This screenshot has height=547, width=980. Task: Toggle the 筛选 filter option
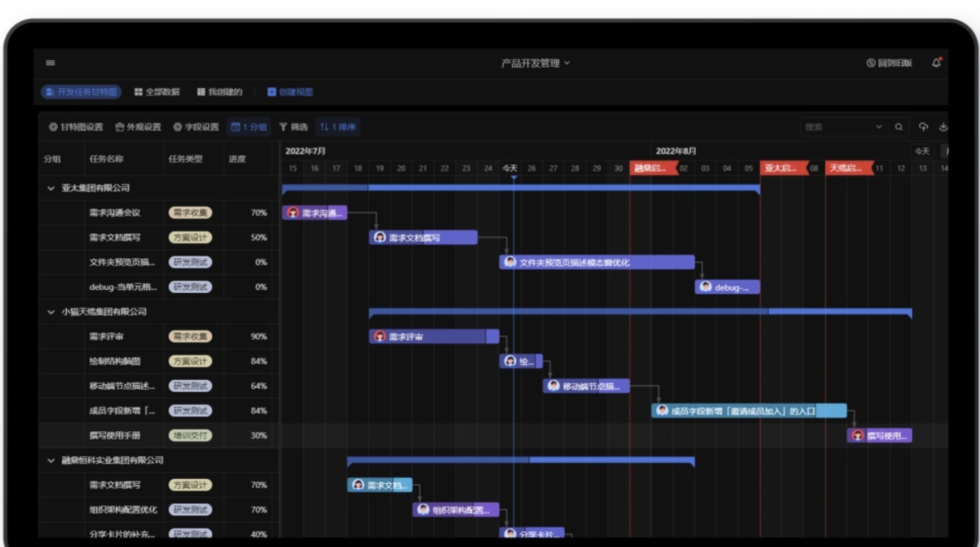coord(293,127)
